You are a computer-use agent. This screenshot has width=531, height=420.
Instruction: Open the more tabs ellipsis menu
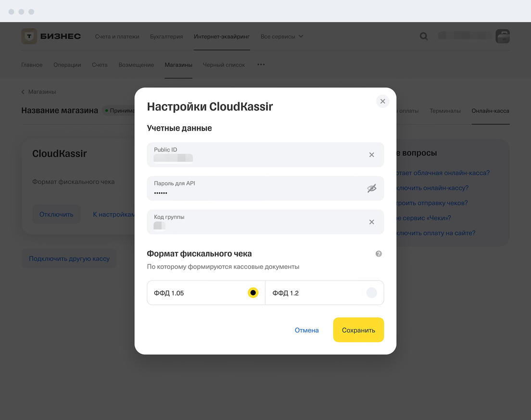point(261,64)
